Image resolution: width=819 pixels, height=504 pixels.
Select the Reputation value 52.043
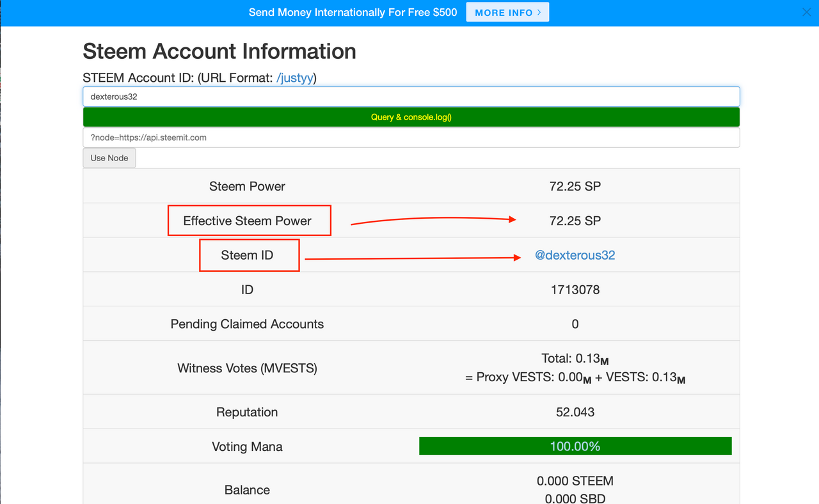point(575,412)
